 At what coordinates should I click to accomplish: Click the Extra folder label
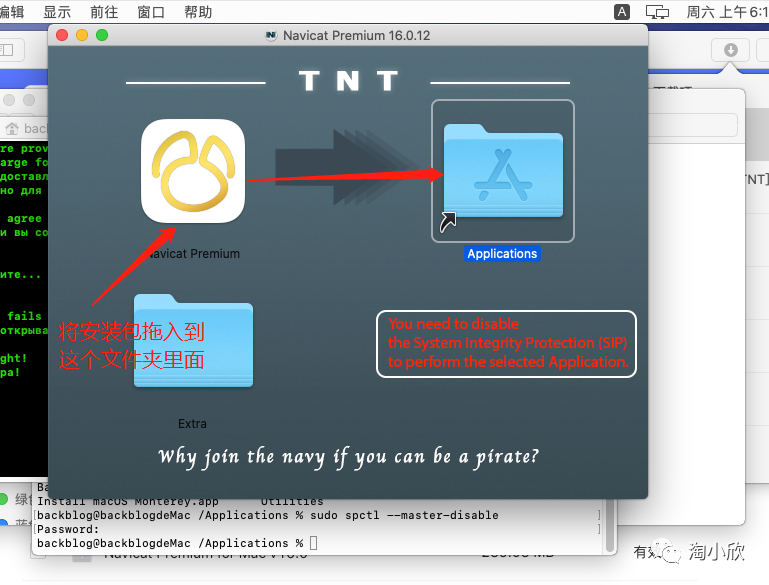click(x=192, y=424)
